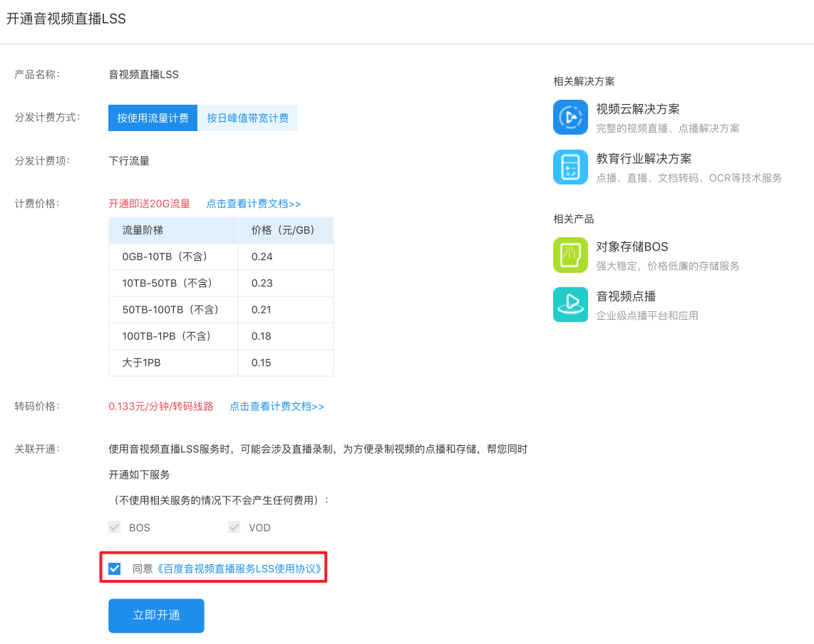Click the 音视频点播 teal play icon

570,305
